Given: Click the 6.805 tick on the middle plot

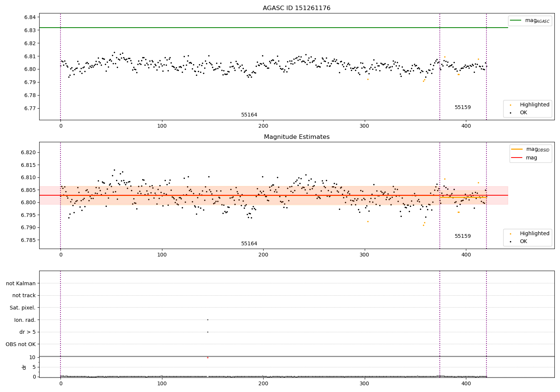Looking at the screenshot, I should (x=29, y=190).
